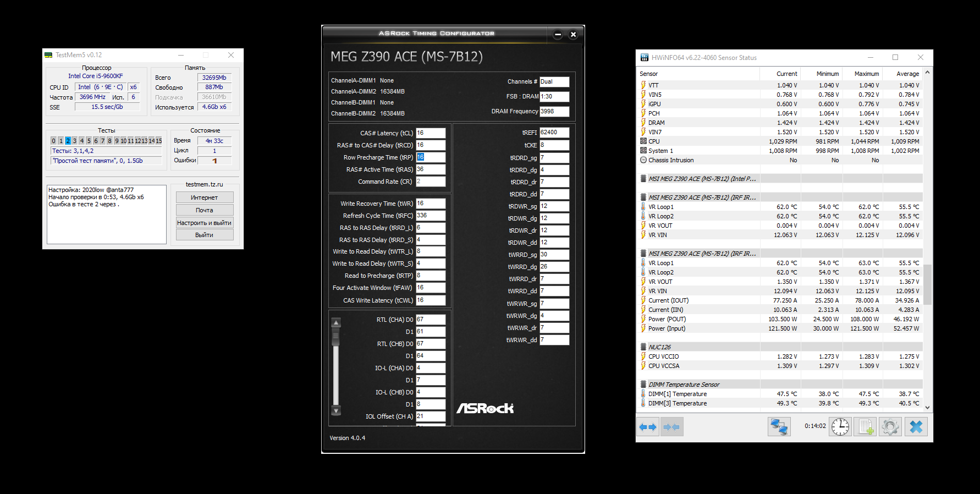Start logging with the sheet plus icon
This screenshot has width=980, height=494.
pos(865,427)
